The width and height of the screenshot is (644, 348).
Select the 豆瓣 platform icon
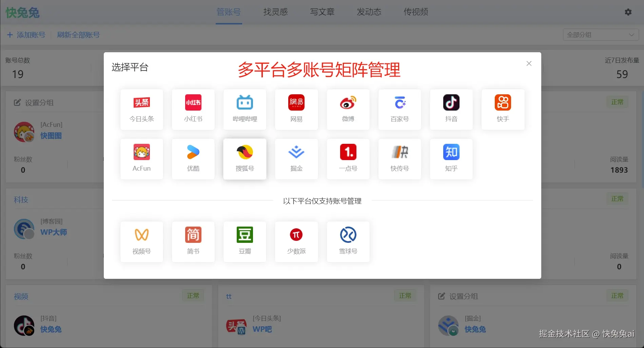(245, 241)
